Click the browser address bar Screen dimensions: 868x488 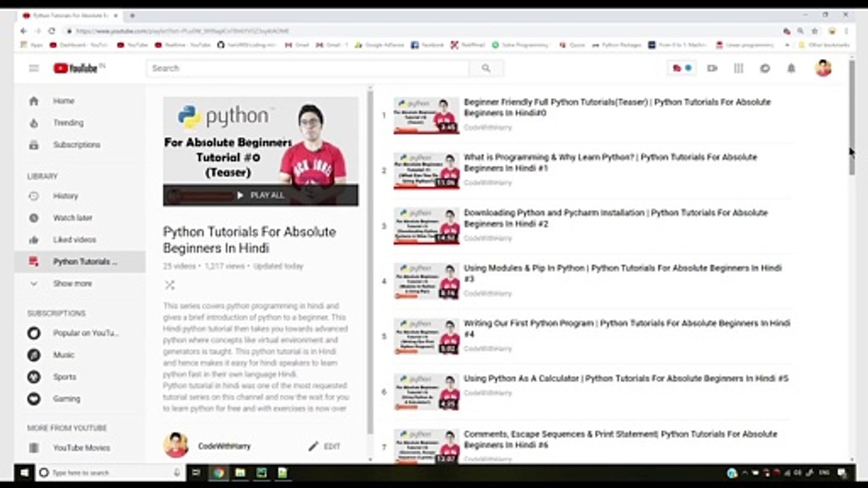[420, 30]
